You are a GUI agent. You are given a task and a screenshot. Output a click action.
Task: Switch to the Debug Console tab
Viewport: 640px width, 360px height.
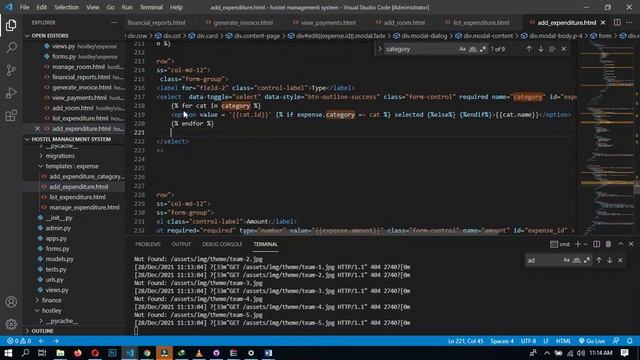[222, 244]
